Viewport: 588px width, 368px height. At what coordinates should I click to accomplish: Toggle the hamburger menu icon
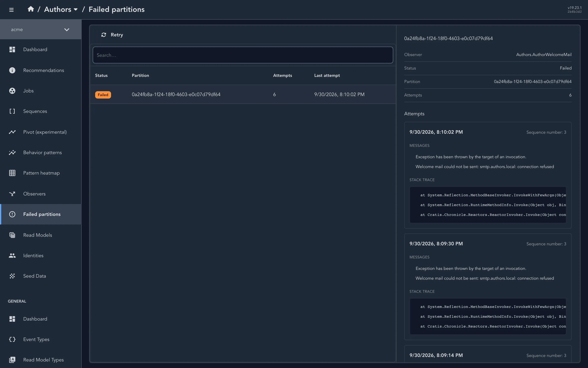tap(11, 10)
